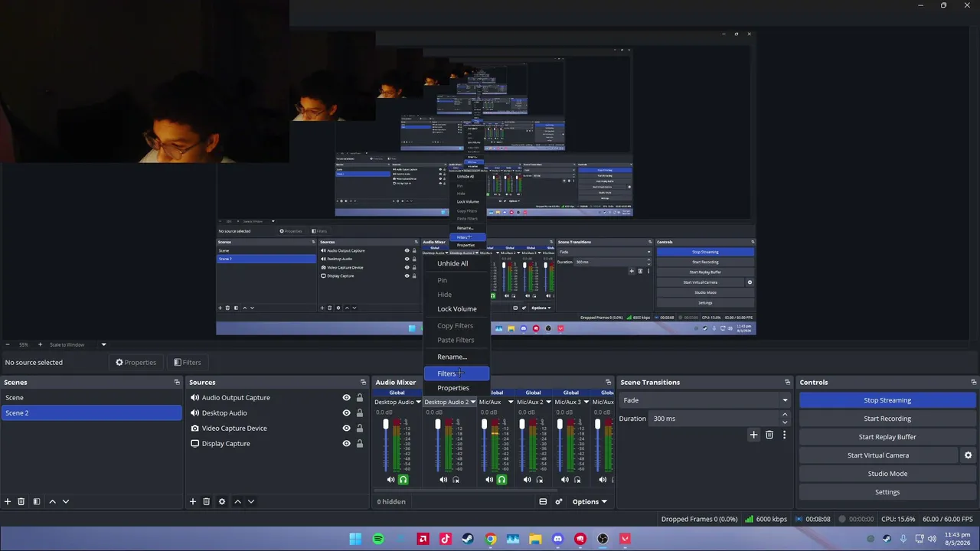This screenshot has width=980, height=551.
Task: Remove transition using the Scene Transitions trash icon
Action: coord(769,435)
